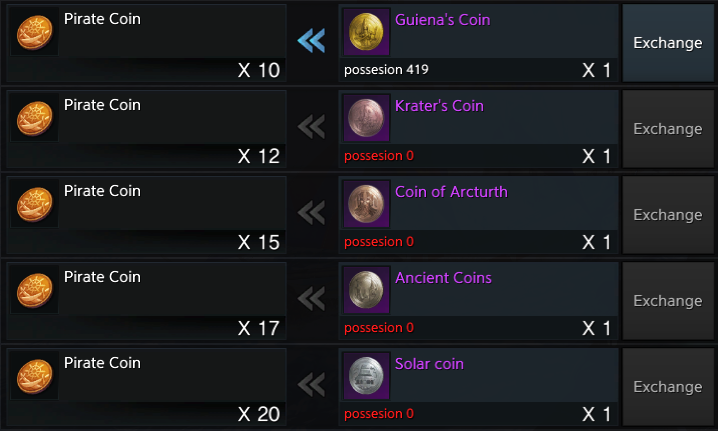Click Pirate Coin icon in Solar coin row
Screen dimensions: 718x431
pyautogui.click(x=36, y=377)
